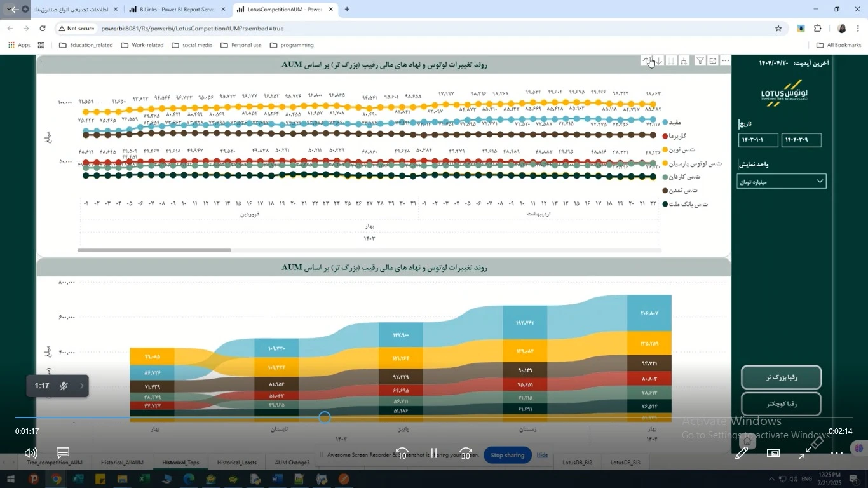This screenshot has width=868, height=488.
Task: Open the browser tab search dropdown
Action: (x=8, y=10)
